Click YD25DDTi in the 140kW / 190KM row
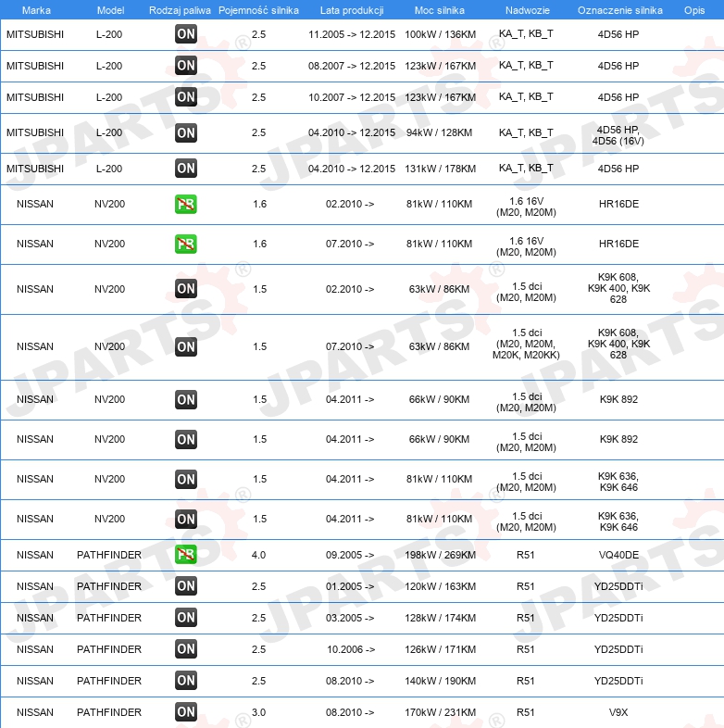Image resolution: width=724 pixels, height=728 pixels. (618, 681)
